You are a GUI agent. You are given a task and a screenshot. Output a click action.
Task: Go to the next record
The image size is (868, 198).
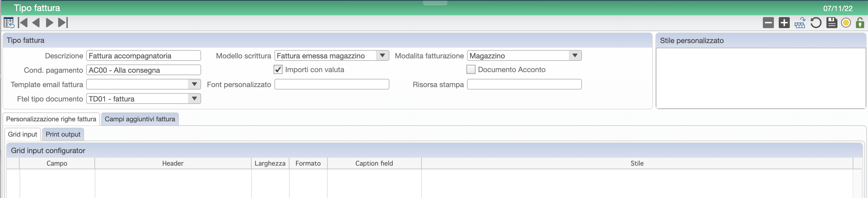[50, 23]
